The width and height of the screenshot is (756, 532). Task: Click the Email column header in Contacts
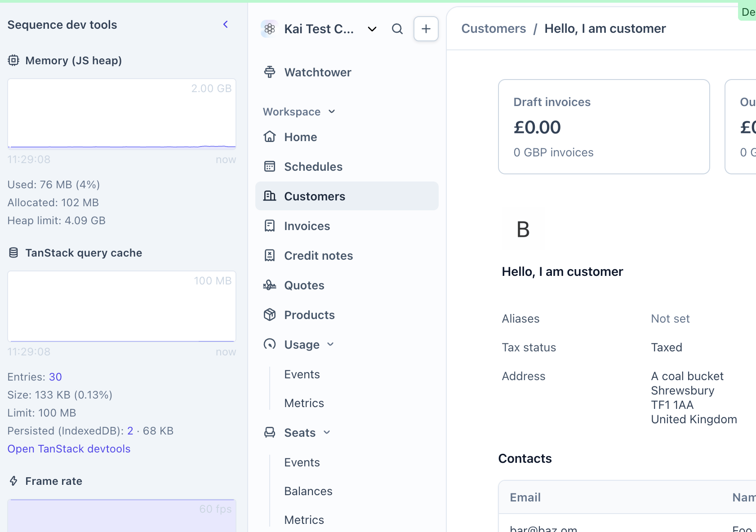click(x=525, y=497)
